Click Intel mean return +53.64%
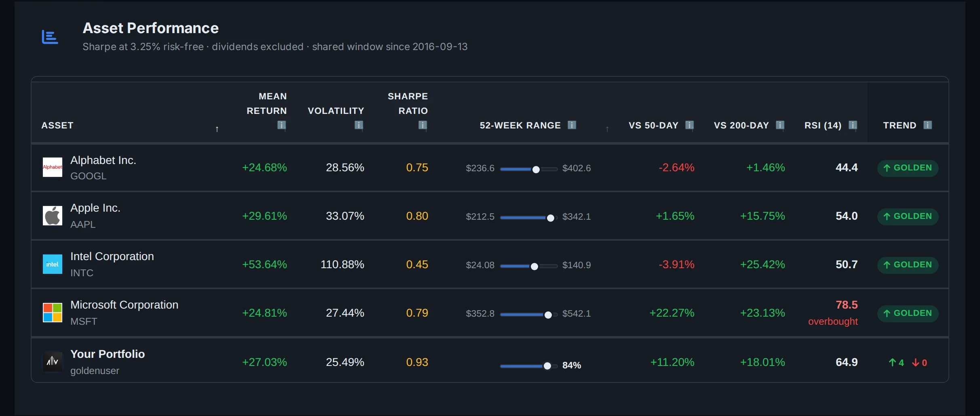This screenshot has width=980, height=416. (264, 265)
